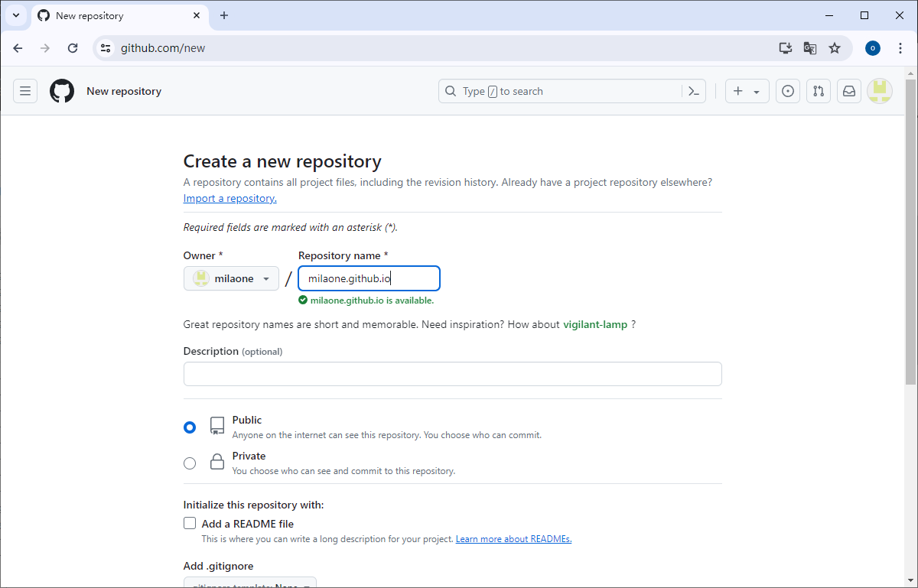Open the Pull requests icon in header
Image resolution: width=918 pixels, height=588 pixels.
pos(819,91)
